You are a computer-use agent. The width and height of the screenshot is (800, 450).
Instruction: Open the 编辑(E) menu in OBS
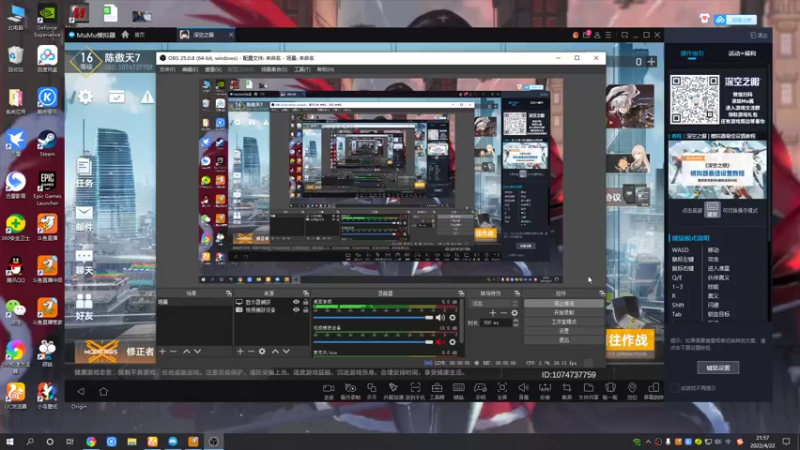click(189, 69)
